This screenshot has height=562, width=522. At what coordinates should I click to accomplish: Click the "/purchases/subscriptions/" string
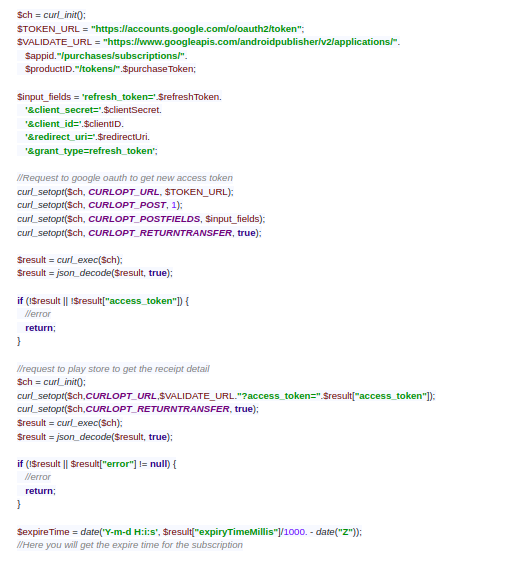click(x=121, y=56)
